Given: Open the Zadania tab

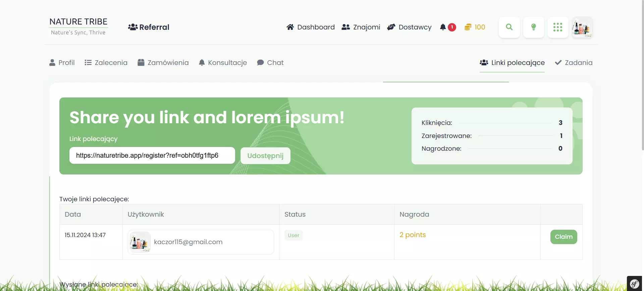Looking at the screenshot, I should click(574, 63).
